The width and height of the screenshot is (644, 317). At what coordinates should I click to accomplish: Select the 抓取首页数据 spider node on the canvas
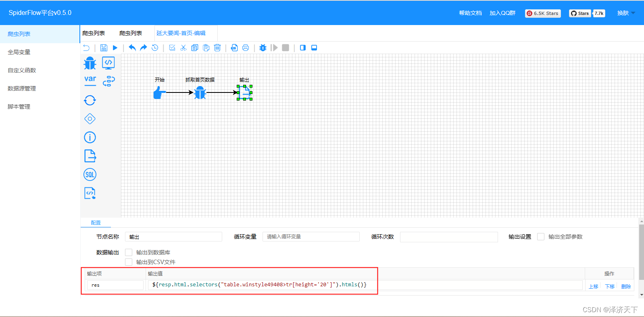pos(200,92)
